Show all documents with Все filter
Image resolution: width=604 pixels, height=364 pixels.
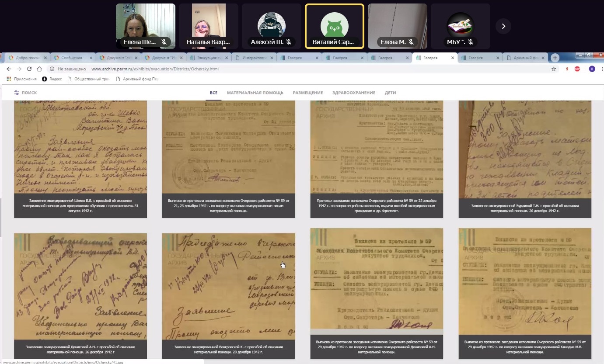click(x=213, y=93)
